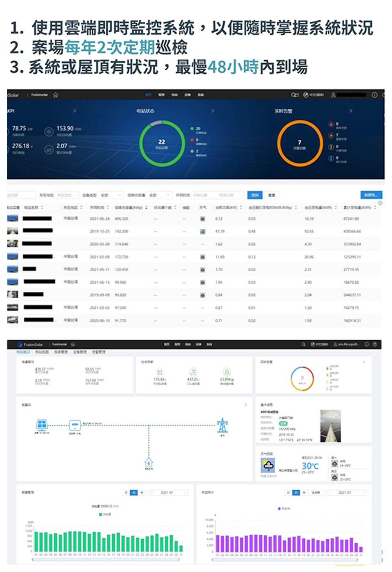Click the blue 查询 search button
392x572 pixels.
255,195
